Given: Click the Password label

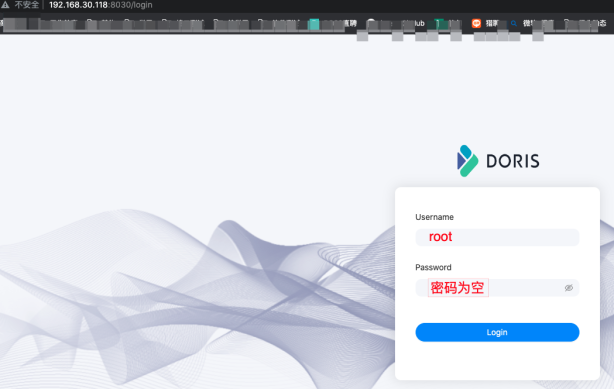Looking at the screenshot, I should point(433,267).
